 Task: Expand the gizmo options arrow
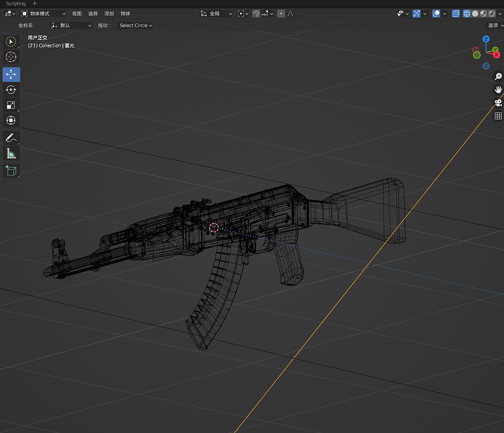(x=425, y=14)
